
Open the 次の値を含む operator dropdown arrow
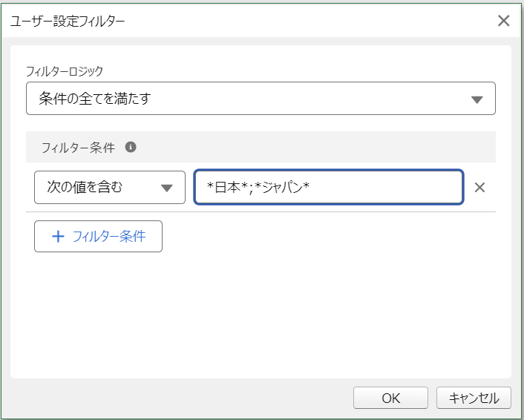[x=168, y=187]
